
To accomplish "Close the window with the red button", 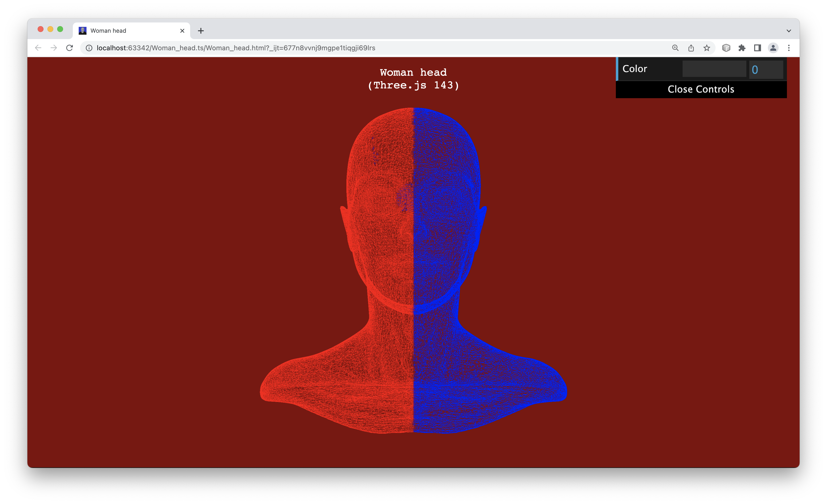I will pyautogui.click(x=41, y=29).
